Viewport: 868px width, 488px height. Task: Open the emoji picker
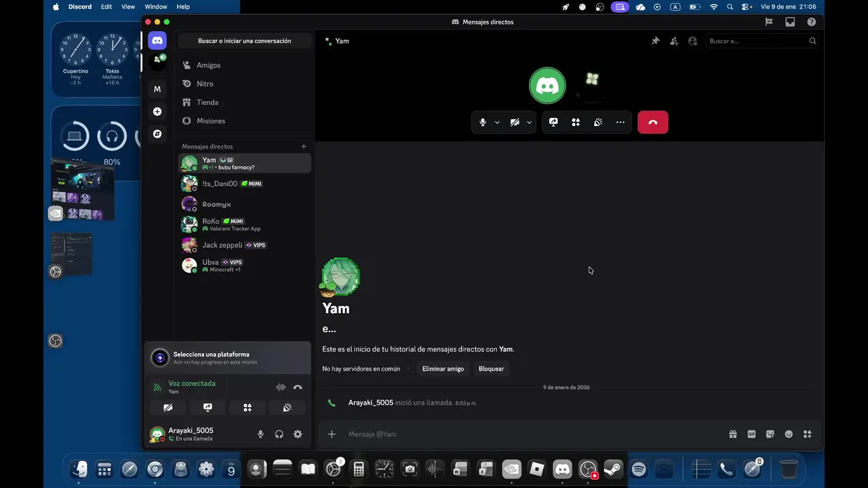[789, 434]
